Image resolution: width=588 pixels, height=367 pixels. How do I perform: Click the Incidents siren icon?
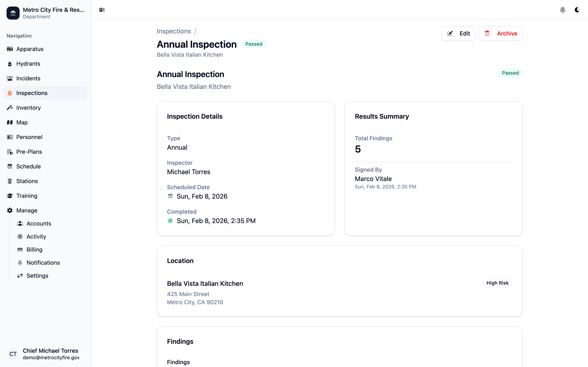10,78
